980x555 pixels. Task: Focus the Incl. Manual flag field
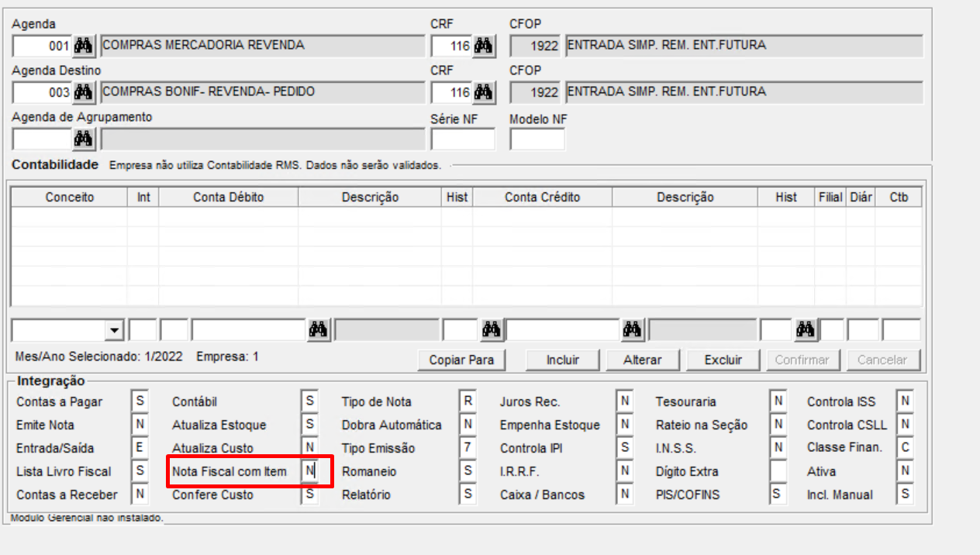tap(905, 495)
